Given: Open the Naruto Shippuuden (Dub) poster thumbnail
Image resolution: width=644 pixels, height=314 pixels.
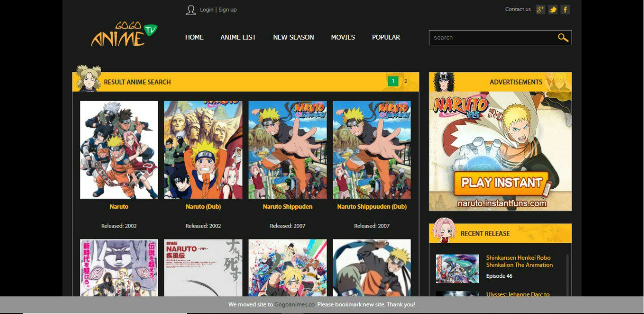Looking at the screenshot, I should pyautogui.click(x=372, y=150).
